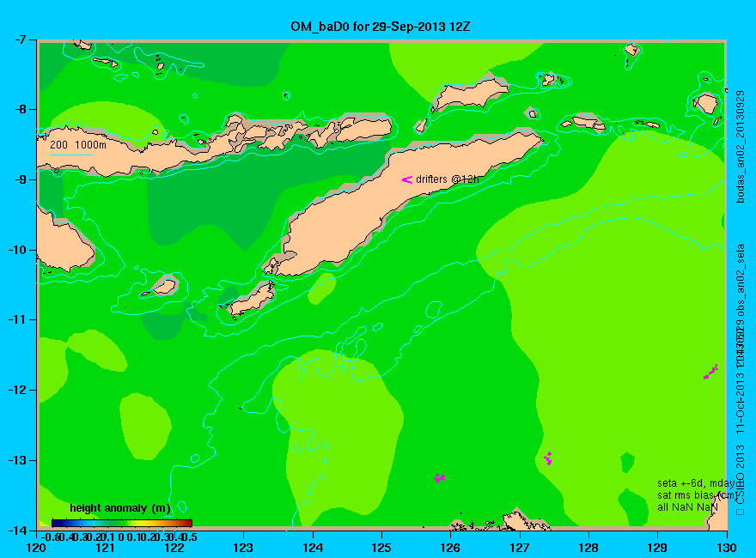This screenshot has height=558, width=756.
Task: Click longitude tick label "127"
Action: tap(520, 548)
